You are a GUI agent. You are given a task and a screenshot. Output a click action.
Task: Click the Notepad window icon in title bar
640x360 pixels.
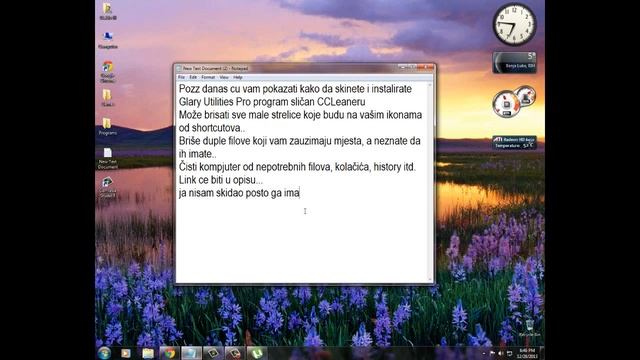[x=179, y=69]
